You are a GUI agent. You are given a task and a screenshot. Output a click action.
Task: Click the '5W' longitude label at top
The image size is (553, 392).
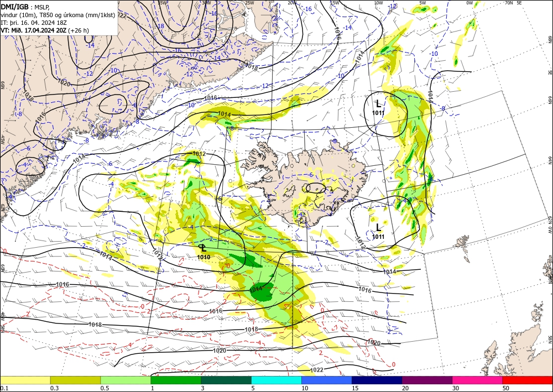(x=423, y=3)
